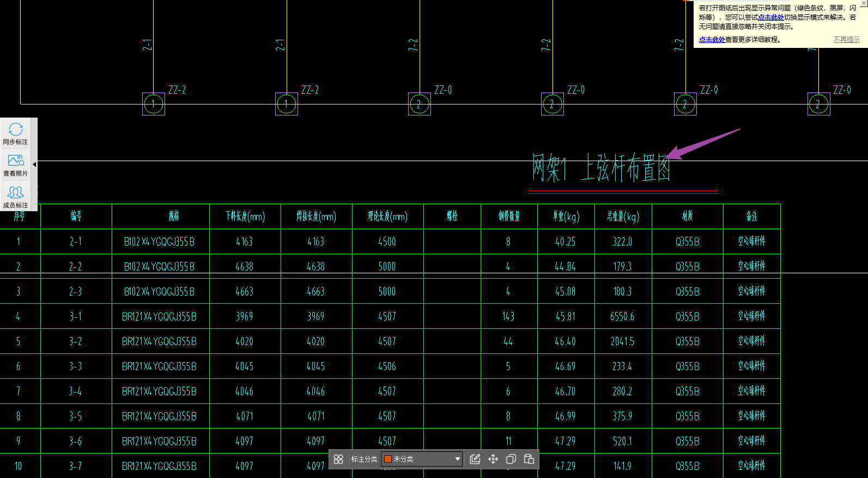Open the 未分类 annotation category dropdown
This screenshot has height=478, width=868.
pos(422,459)
